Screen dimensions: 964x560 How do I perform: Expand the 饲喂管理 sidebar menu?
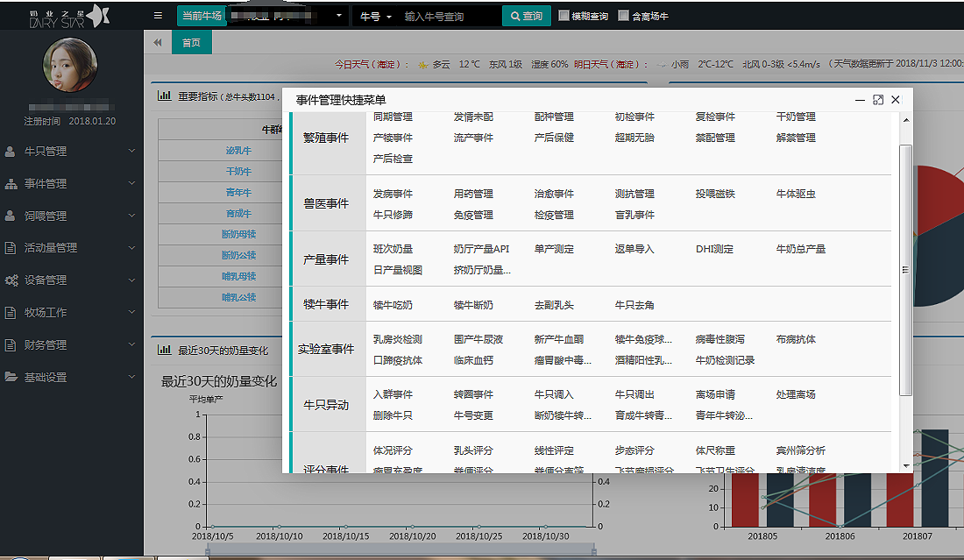(70, 216)
